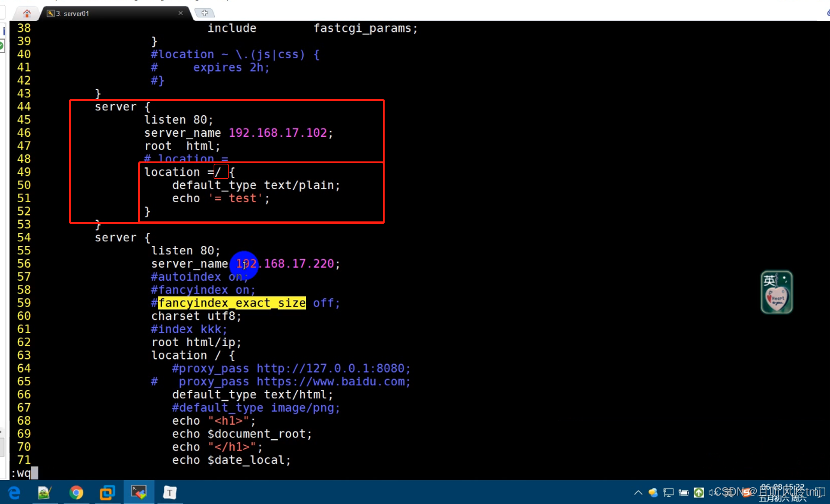Click the echo '= test' line
The width and height of the screenshot is (830, 504).
pos(221,199)
